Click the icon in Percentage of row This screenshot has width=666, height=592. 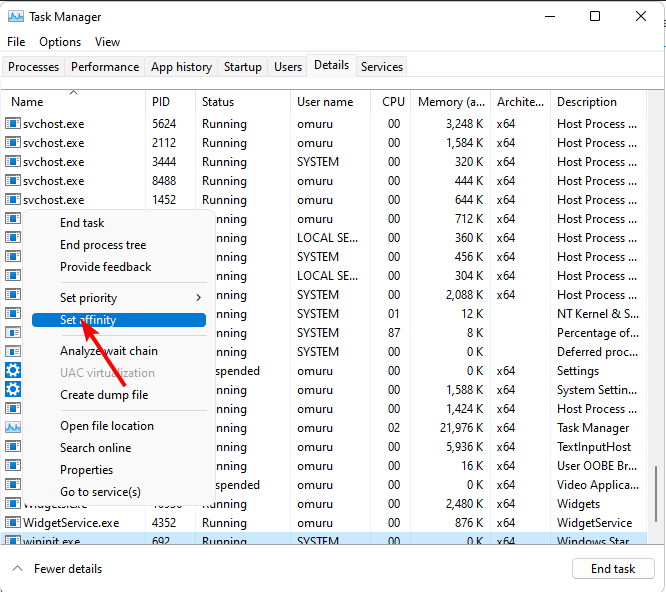13,333
